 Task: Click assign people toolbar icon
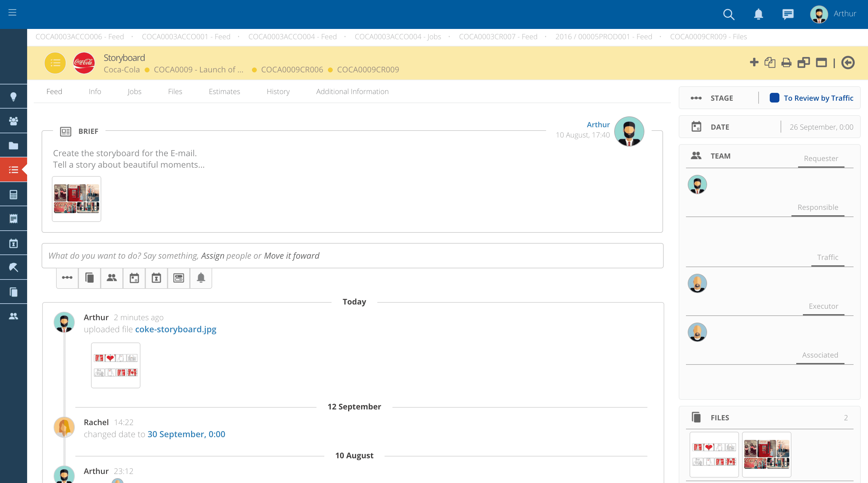tap(112, 278)
